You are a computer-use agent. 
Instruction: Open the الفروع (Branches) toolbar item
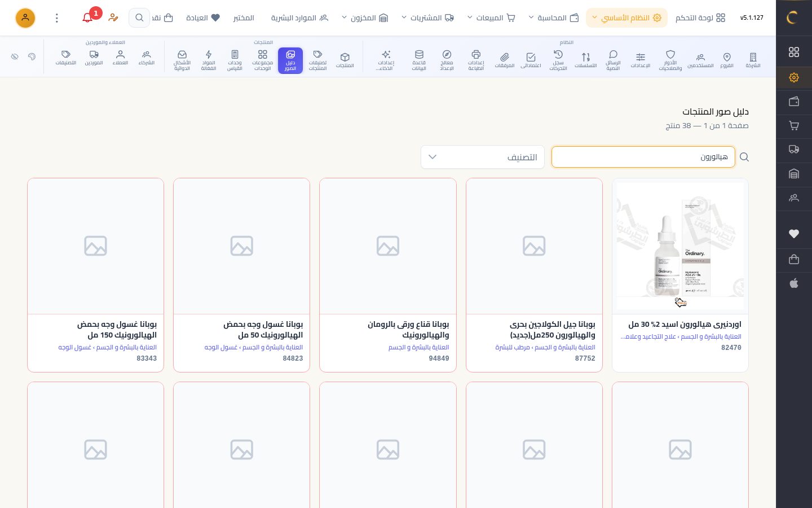tap(727, 60)
